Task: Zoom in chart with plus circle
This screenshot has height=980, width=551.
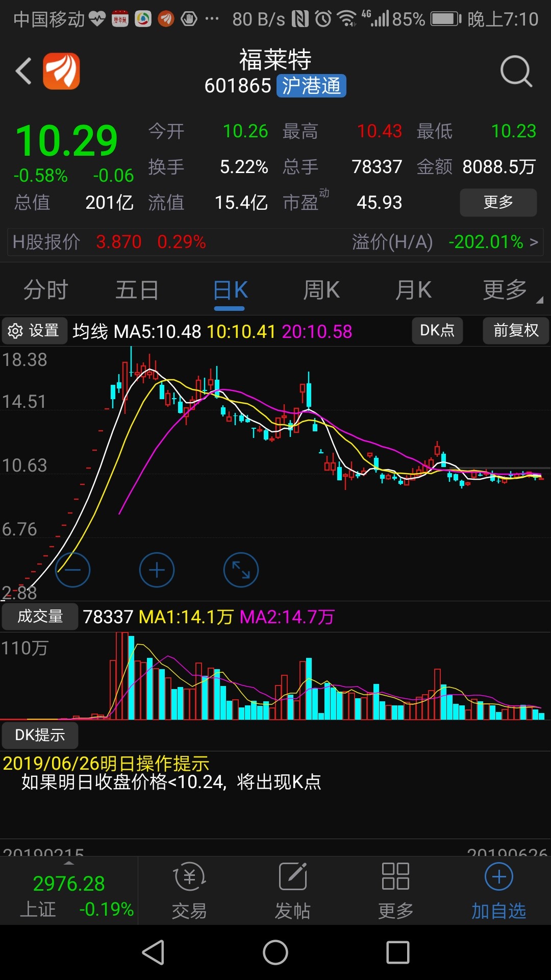Action: tap(157, 570)
